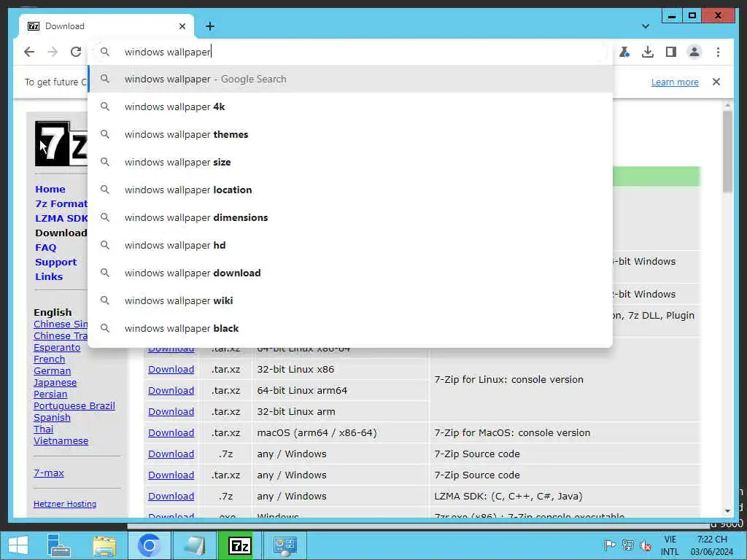Open the LZMA SDK sidebar link
This screenshot has width=747, height=560.
coord(61,218)
